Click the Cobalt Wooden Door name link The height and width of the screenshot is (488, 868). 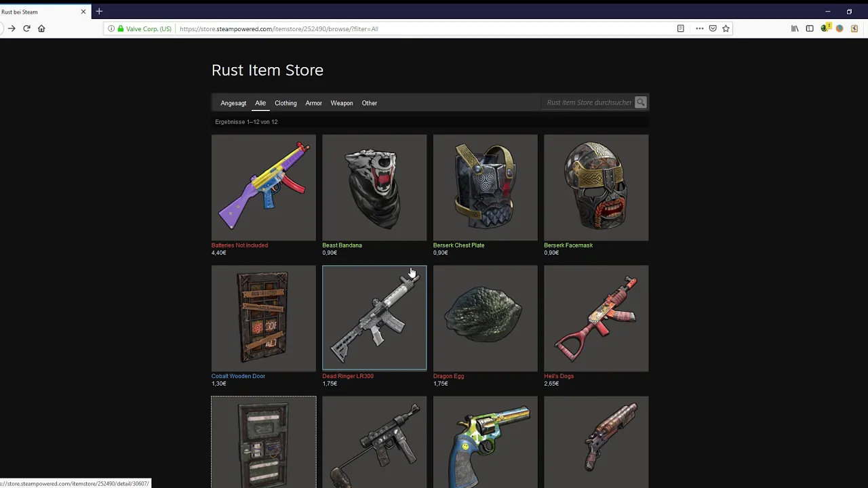[x=238, y=376]
